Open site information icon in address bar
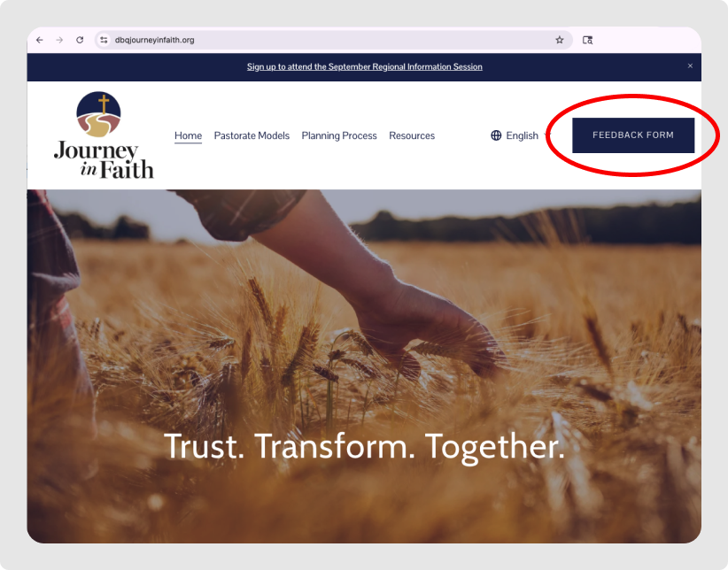The width and height of the screenshot is (728, 570). click(x=104, y=40)
